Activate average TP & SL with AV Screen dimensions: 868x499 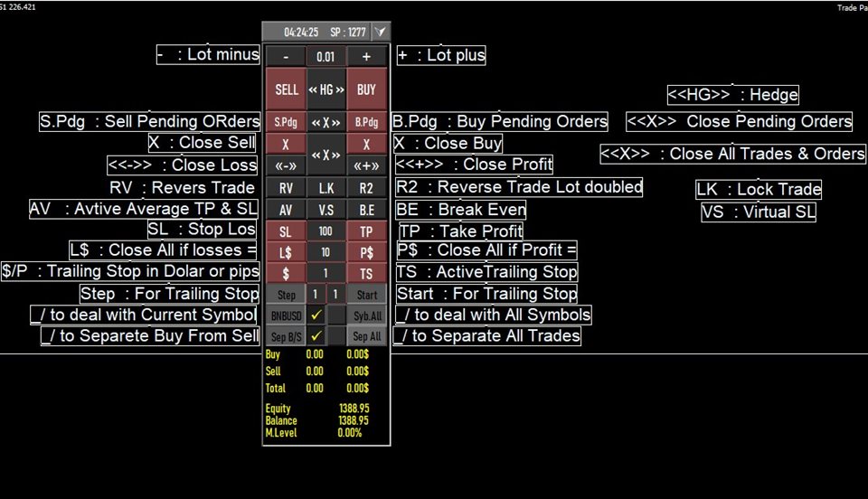tap(287, 210)
